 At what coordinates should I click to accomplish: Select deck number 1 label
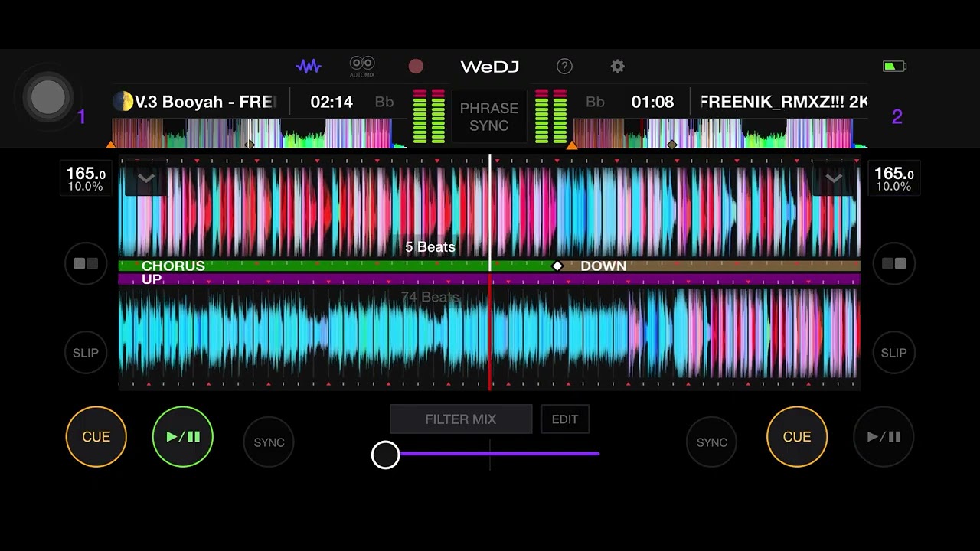[x=82, y=117]
